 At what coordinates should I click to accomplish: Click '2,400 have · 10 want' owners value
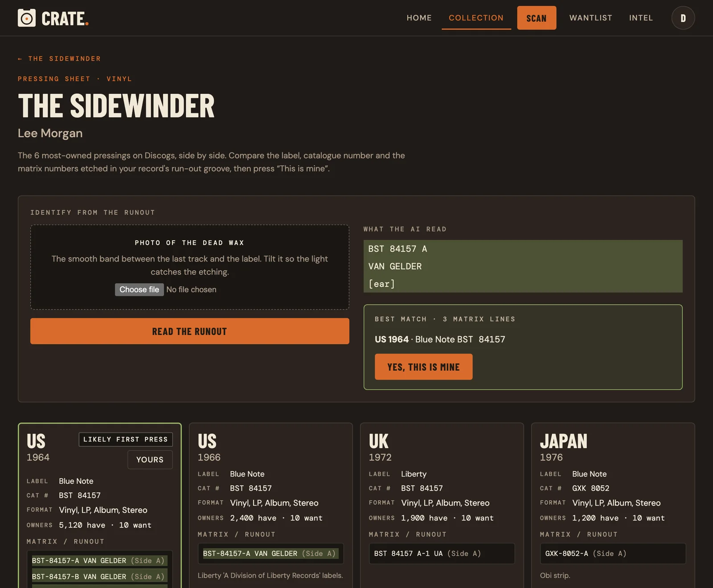276,518
